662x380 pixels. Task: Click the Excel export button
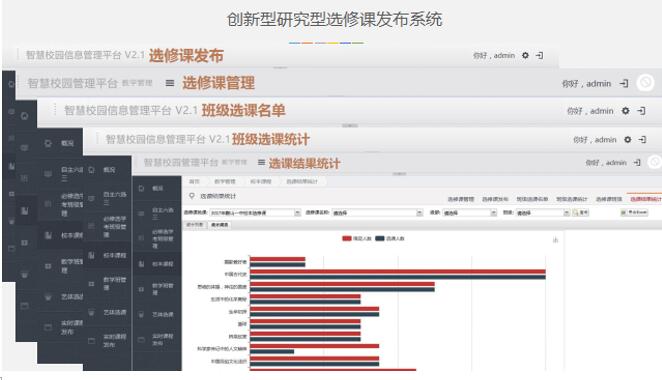point(634,212)
